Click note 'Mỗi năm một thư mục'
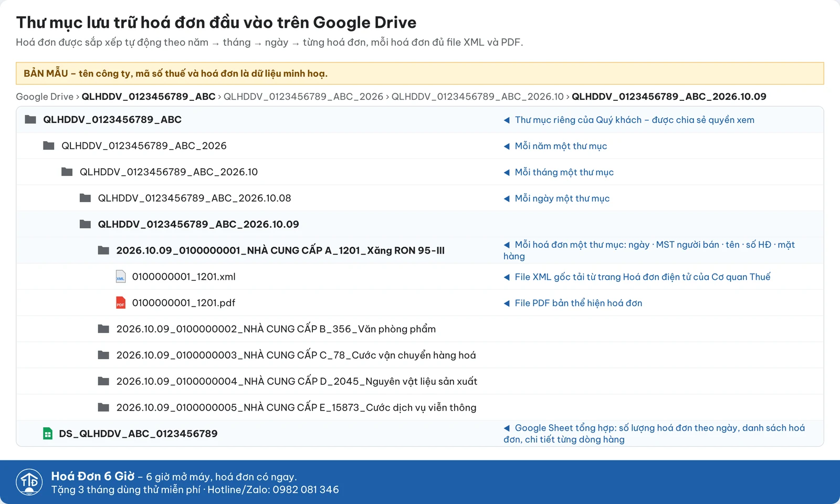The height and width of the screenshot is (504, 840). [555, 146]
